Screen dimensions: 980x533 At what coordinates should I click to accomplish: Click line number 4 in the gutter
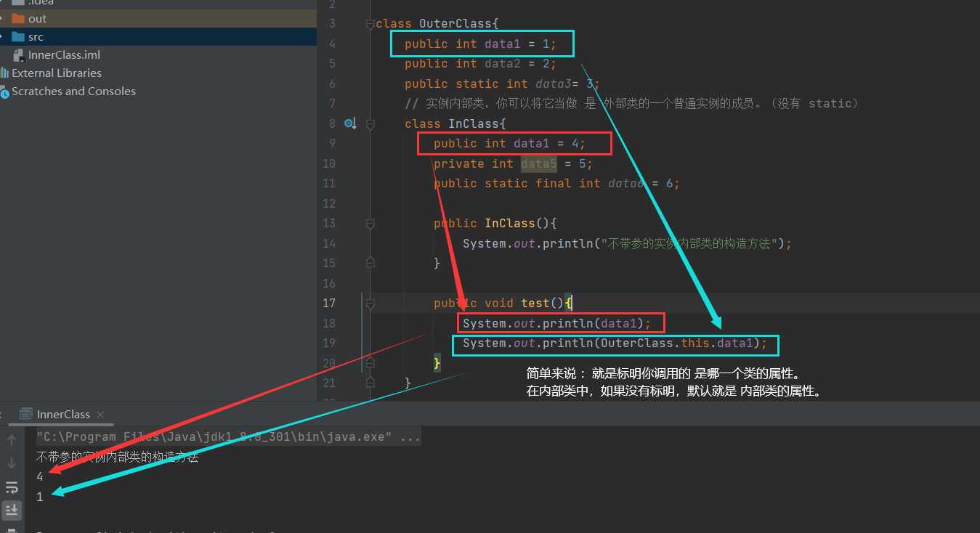(332, 44)
